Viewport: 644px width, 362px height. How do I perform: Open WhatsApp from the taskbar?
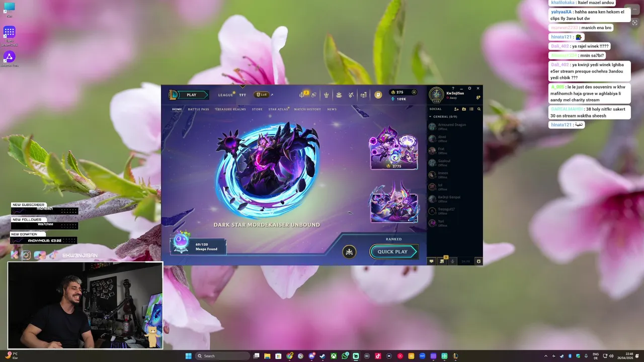tap(345, 356)
